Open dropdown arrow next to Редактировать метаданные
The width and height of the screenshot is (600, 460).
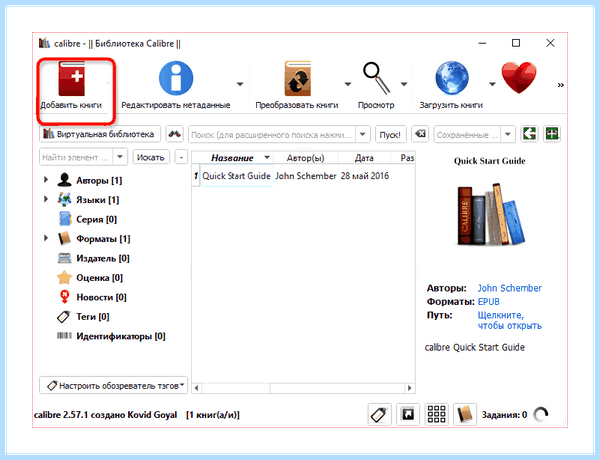pyautogui.click(x=240, y=84)
